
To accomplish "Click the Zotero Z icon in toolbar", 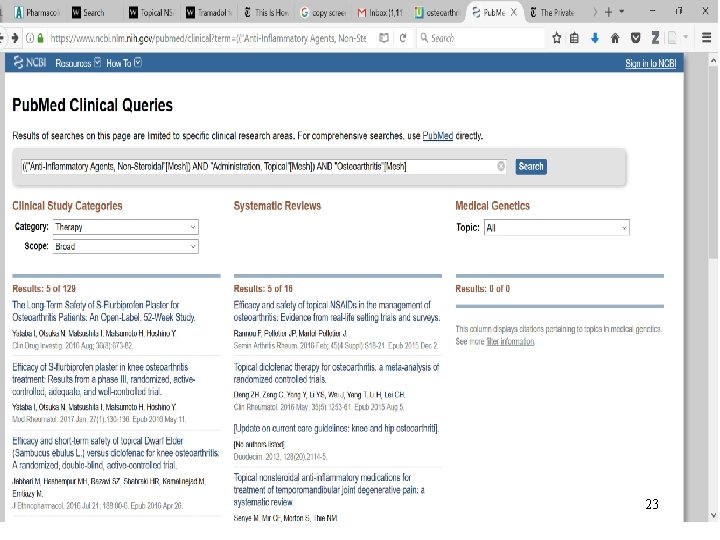I will [655, 38].
